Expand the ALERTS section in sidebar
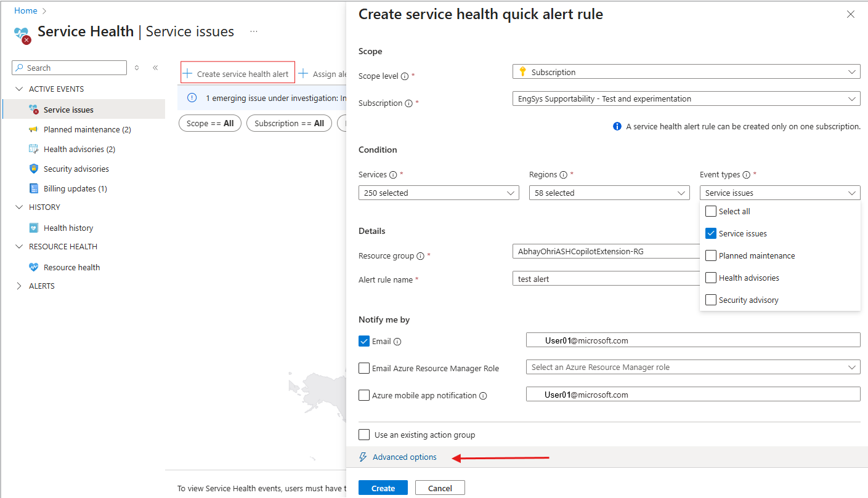This screenshot has height=498, width=868. pyautogui.click(x=19, y=286)
